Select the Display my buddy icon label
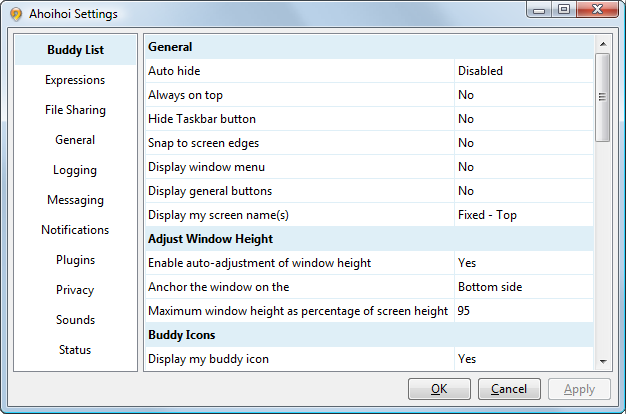The image size is (626, 414). [208, 359]
